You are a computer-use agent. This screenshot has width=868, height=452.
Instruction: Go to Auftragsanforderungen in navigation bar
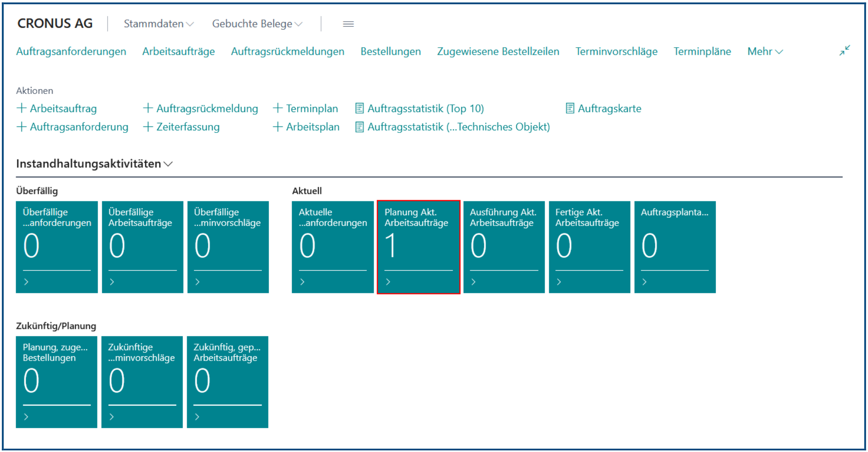coord(71,52)
